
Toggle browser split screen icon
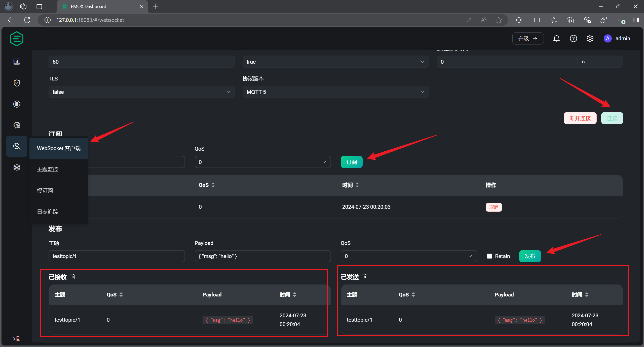(537, 20)
